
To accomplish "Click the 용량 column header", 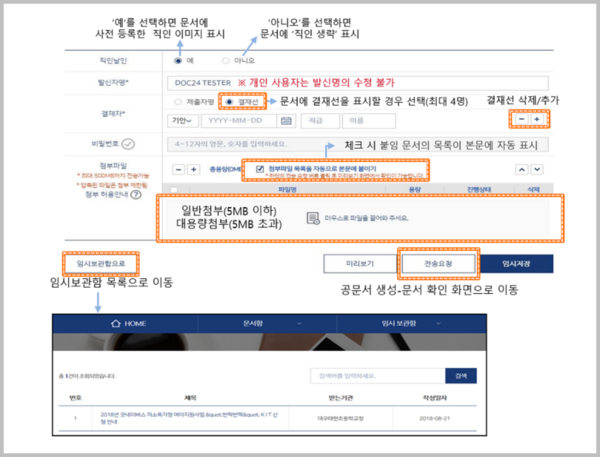I will tap(415, 189).
